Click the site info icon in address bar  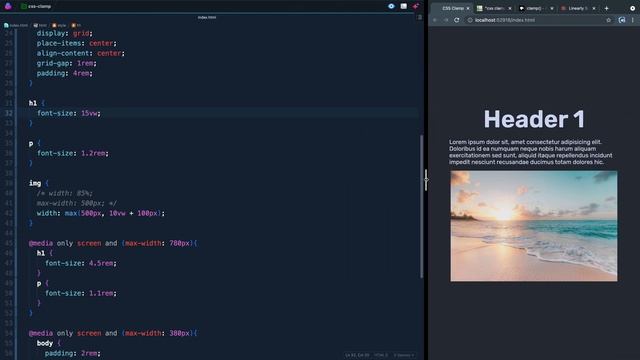pos(470,20)
